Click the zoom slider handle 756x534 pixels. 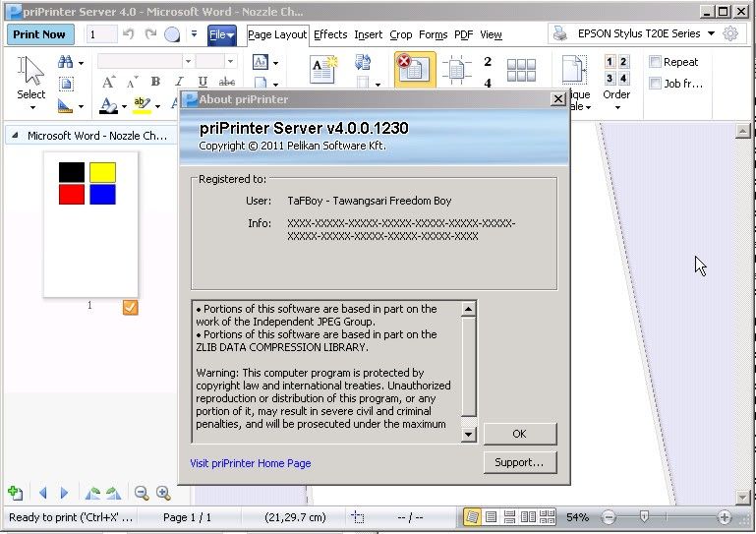pos(644,516)
